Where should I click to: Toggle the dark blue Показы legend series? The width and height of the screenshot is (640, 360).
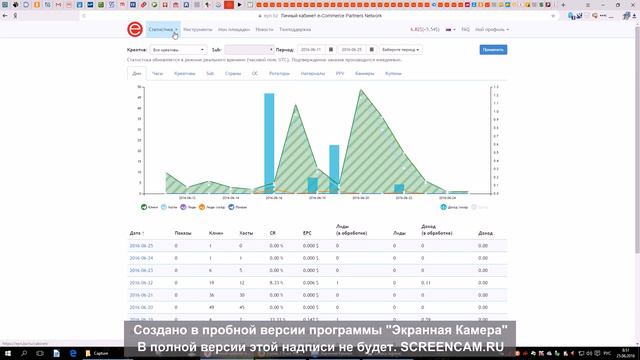[x=238, y=207]
